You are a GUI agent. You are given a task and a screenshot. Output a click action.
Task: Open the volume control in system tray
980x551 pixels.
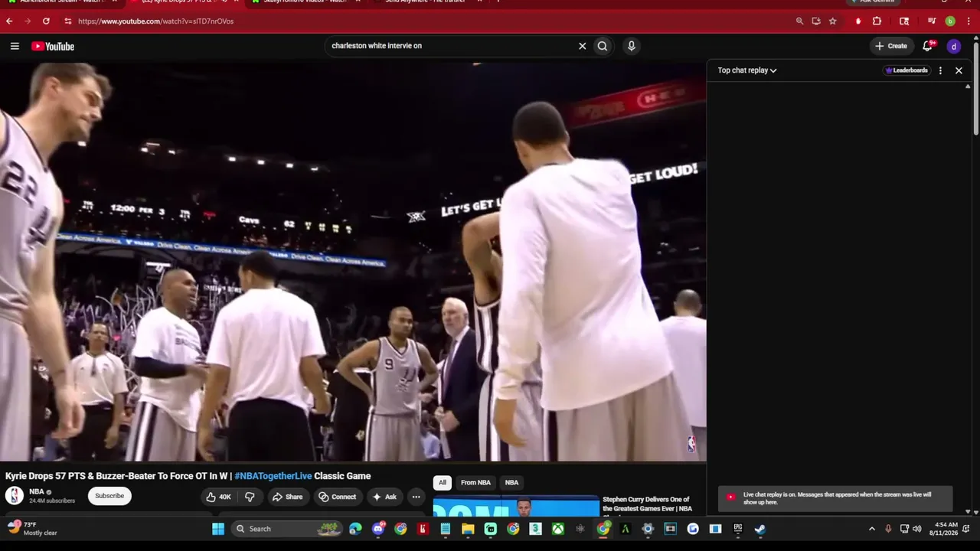(917, 529)
